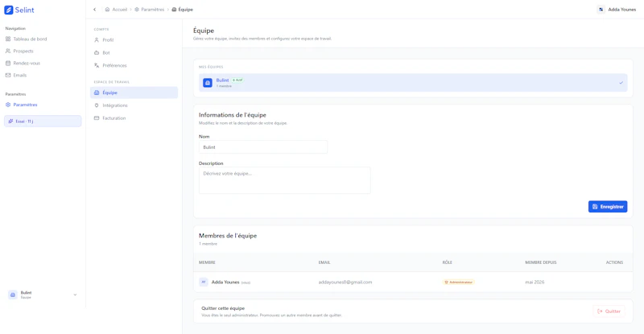Click the Profil person icon
The image size is (644, 334).
[97, 40]
